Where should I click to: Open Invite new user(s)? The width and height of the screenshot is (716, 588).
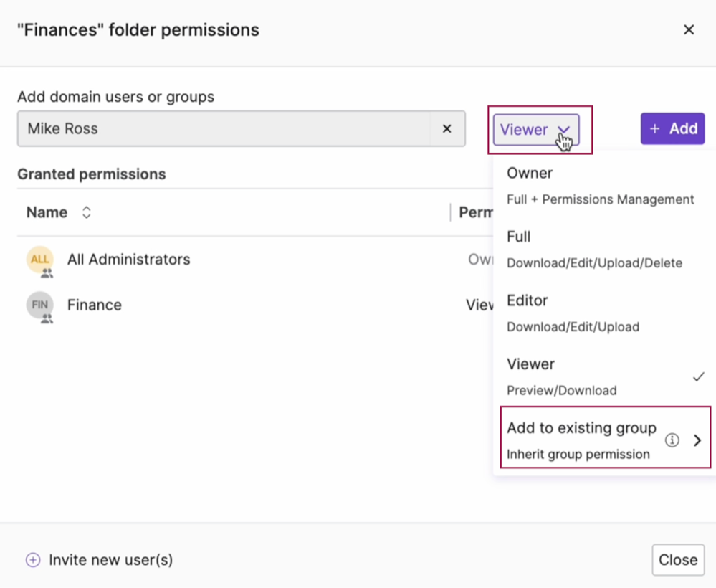tap(111, 560)
